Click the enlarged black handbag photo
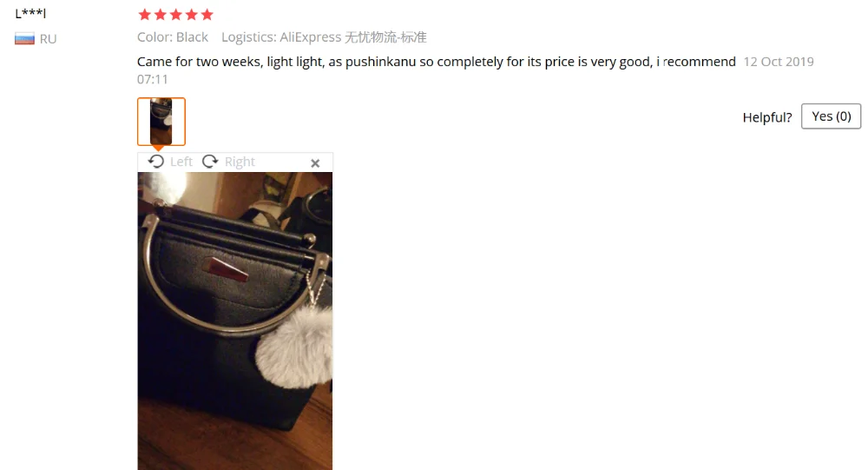The image size is (868, 470). click(x=235, y=321)
